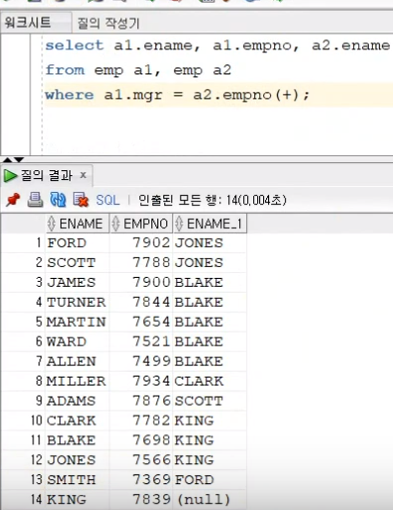This screenshot has width=393, height=510.
Task: Click the 7566 EMPNO value
Action: [151, 460]
